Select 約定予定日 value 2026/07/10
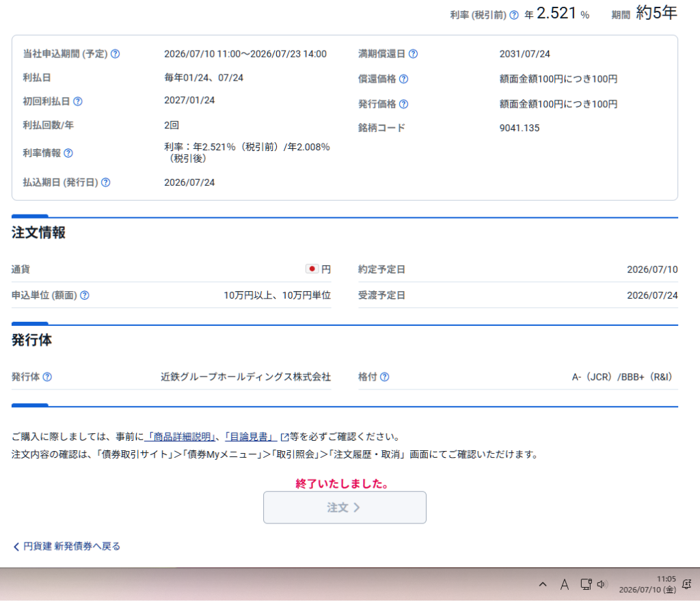700x602 pixels. (x=652, y=269)
